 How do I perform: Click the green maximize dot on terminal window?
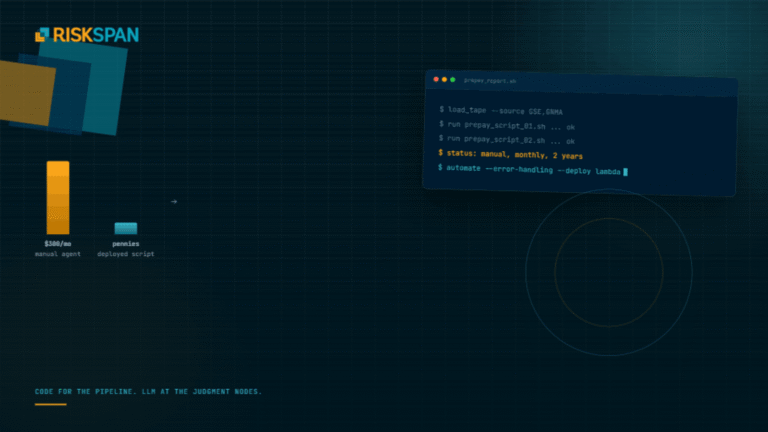pyautogui.click(x=453, y=80)
